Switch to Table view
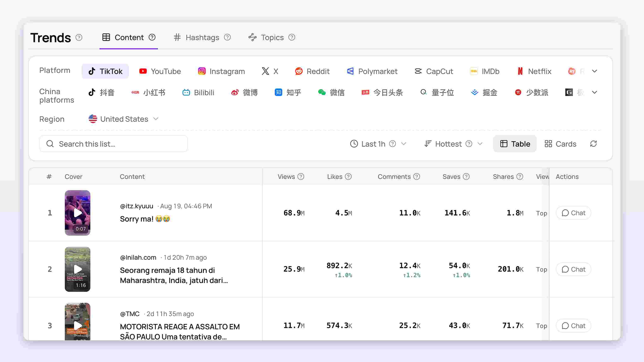The image size is (644, 362). tap(515, 144)
